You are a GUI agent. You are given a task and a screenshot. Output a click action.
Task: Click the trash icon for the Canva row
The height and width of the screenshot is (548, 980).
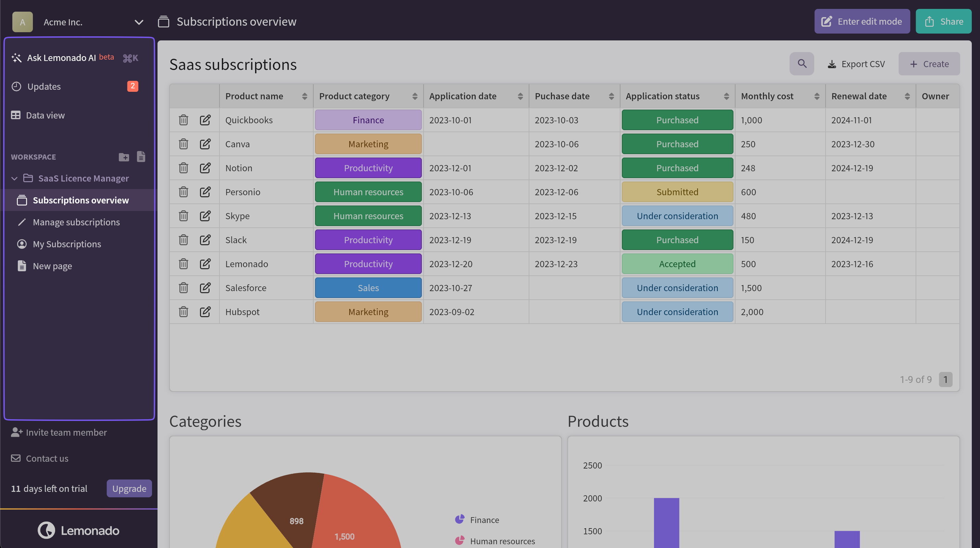(184, 144)
